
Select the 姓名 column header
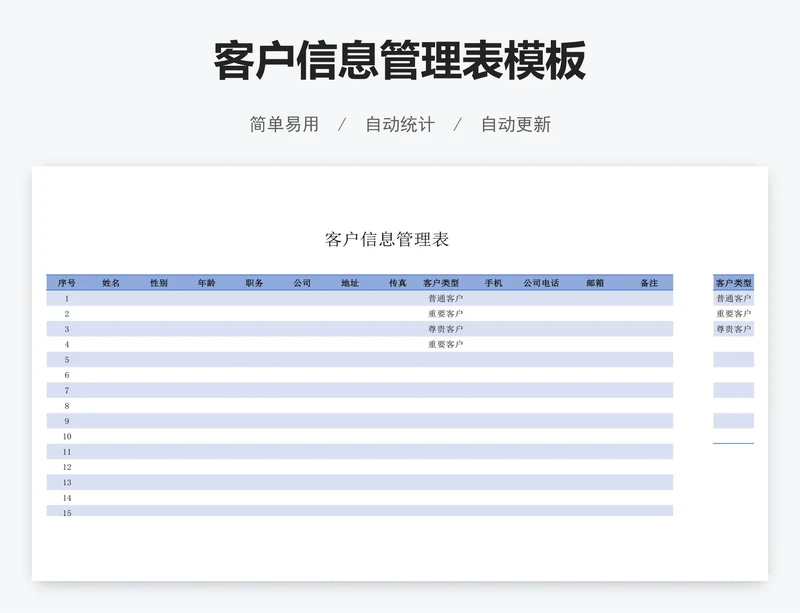111,283
